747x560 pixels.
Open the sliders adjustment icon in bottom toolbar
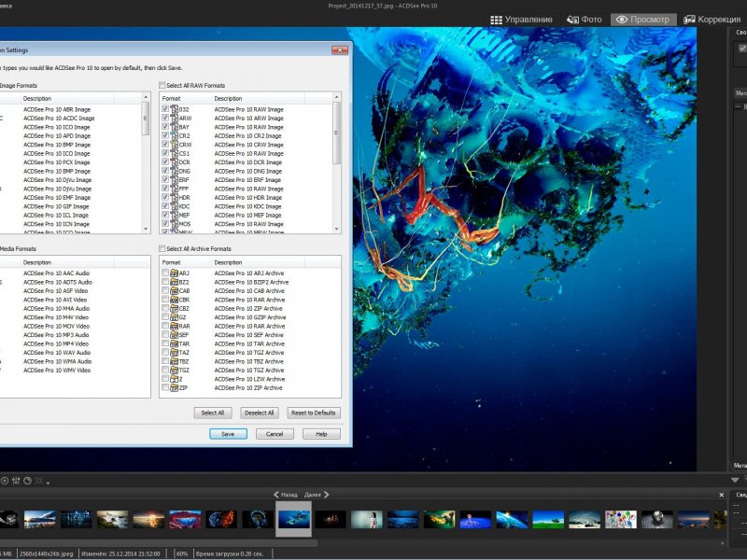(16, 481)
